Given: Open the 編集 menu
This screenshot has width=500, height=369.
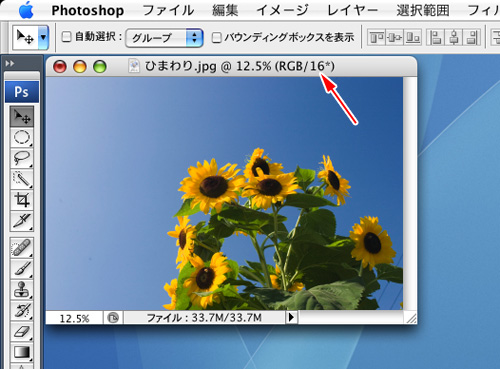Looking at the screenshot, I should tap(225, 11).
